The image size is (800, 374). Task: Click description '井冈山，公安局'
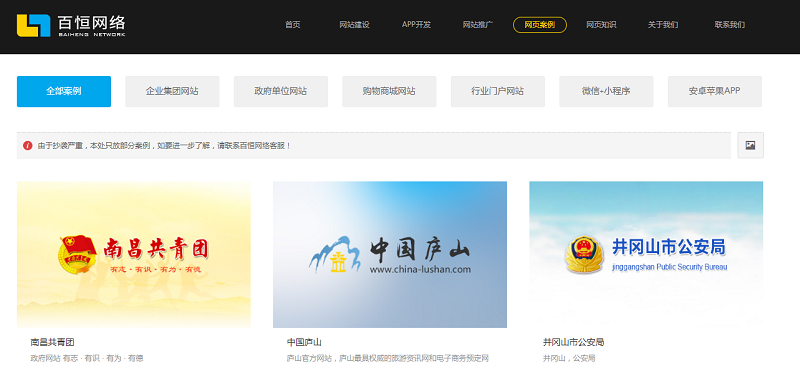point(569,358)
